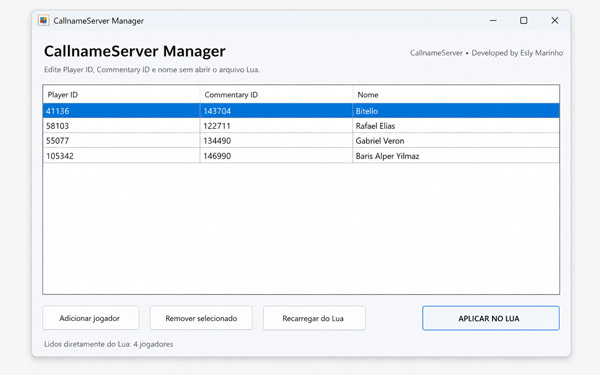Select Commentary ID cell 146990
Viewport: 600px width, 375px height.
[276, 156]
